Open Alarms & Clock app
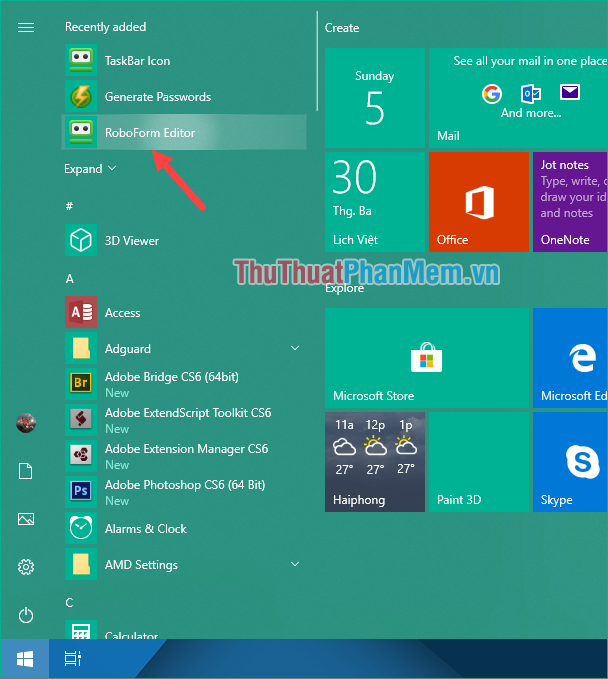Screen dimensions: 608x679 [x=145, y=529]
